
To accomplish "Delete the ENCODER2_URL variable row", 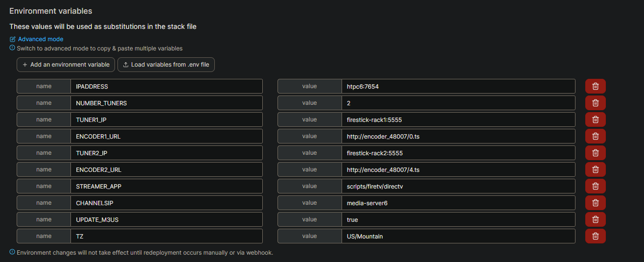I will pyautogui.click(x=595, y=169).
